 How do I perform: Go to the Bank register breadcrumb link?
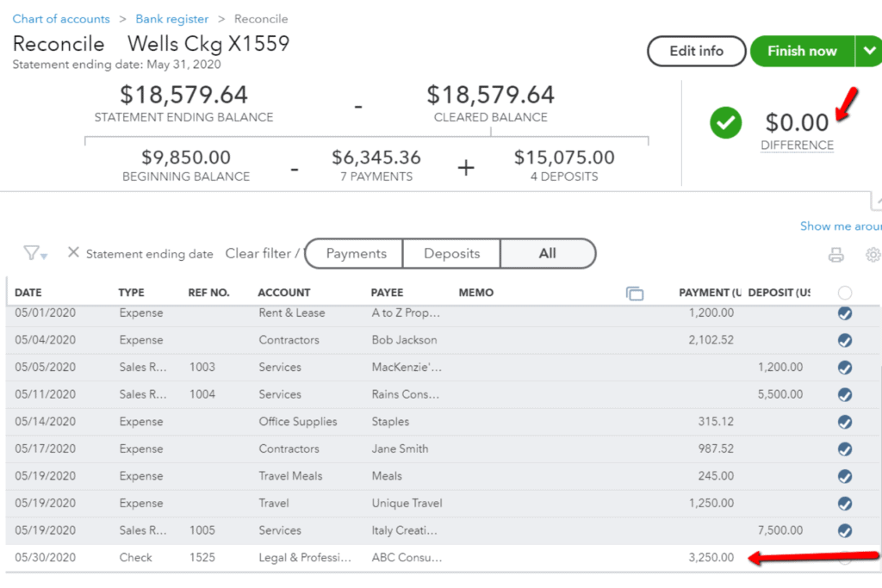pyautogui.click(x=171, y=19)
